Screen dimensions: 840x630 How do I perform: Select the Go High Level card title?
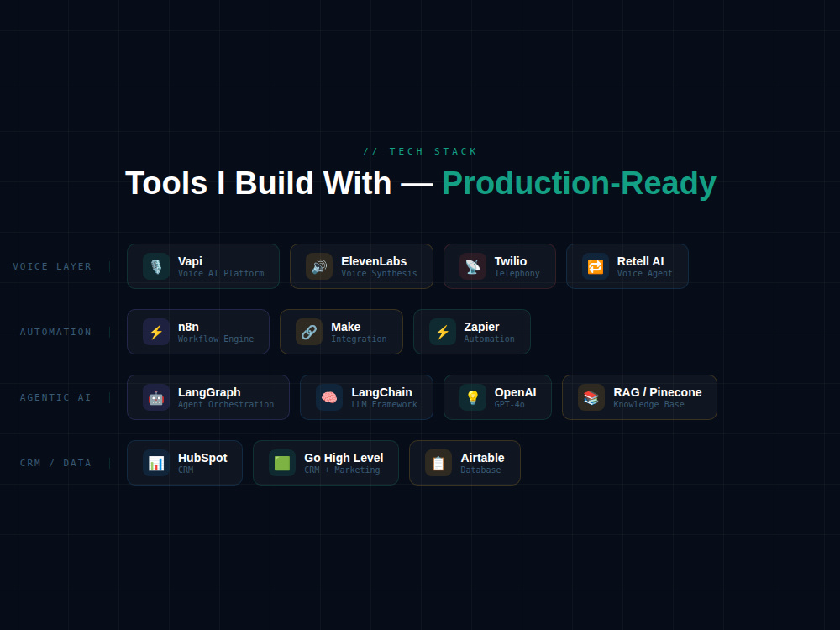tap(344, 458)
